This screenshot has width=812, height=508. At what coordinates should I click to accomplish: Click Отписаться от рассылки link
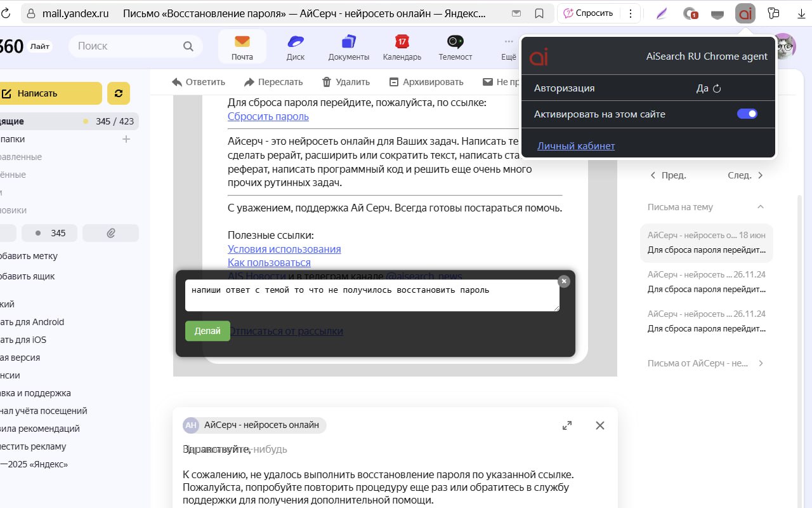pyautogui.click(x=285, y=331)
